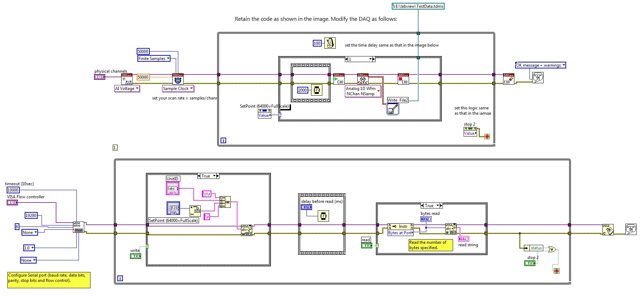Open the Finite Samples ring constant
This screenshot has width=644, height=296.
[154, 59]
